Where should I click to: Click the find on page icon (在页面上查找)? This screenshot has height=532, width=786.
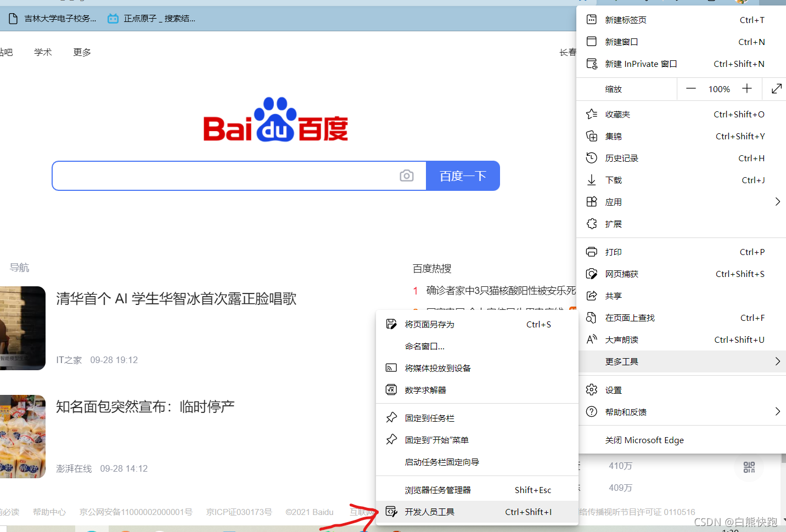tap(592, 318)
